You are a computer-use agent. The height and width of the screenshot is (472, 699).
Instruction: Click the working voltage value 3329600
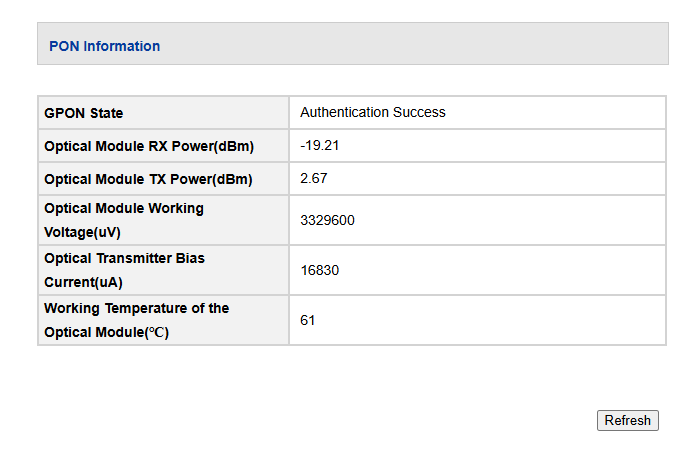[327, 220]
